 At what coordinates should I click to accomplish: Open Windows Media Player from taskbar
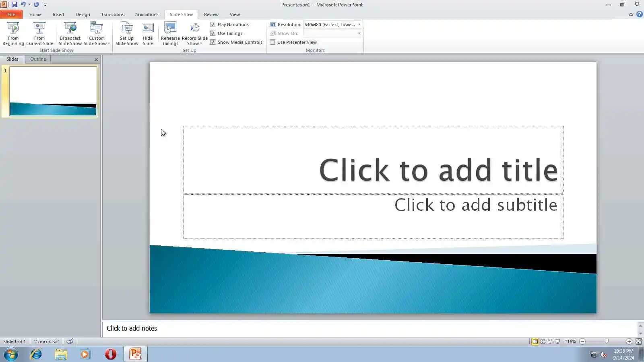(85, 354)
